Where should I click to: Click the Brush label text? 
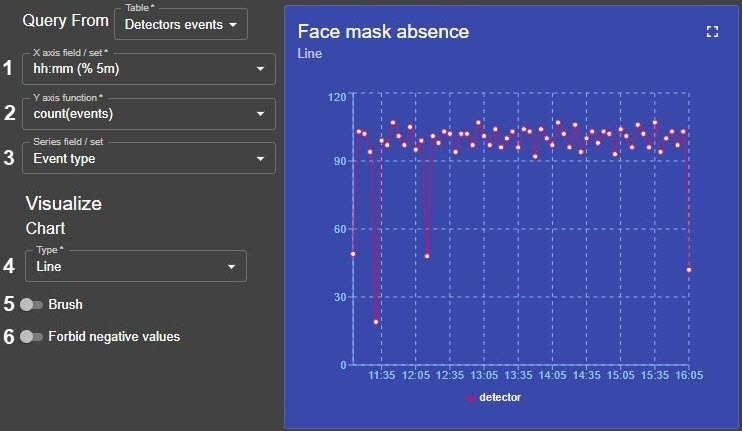pyautogui.click(x=65, y=304)
